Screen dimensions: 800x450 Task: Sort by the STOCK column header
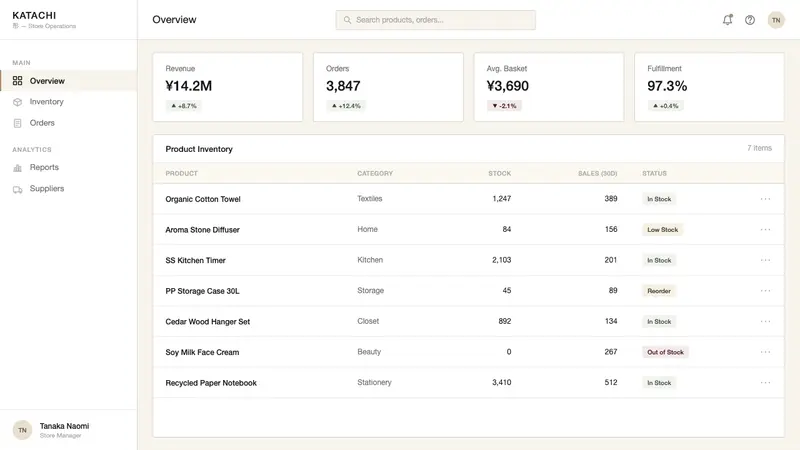499,173
